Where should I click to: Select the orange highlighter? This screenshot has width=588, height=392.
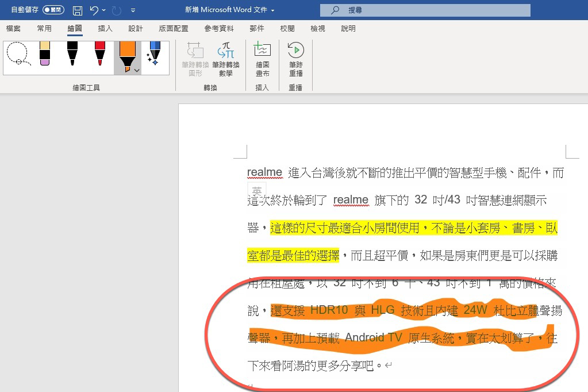[128, 53]
